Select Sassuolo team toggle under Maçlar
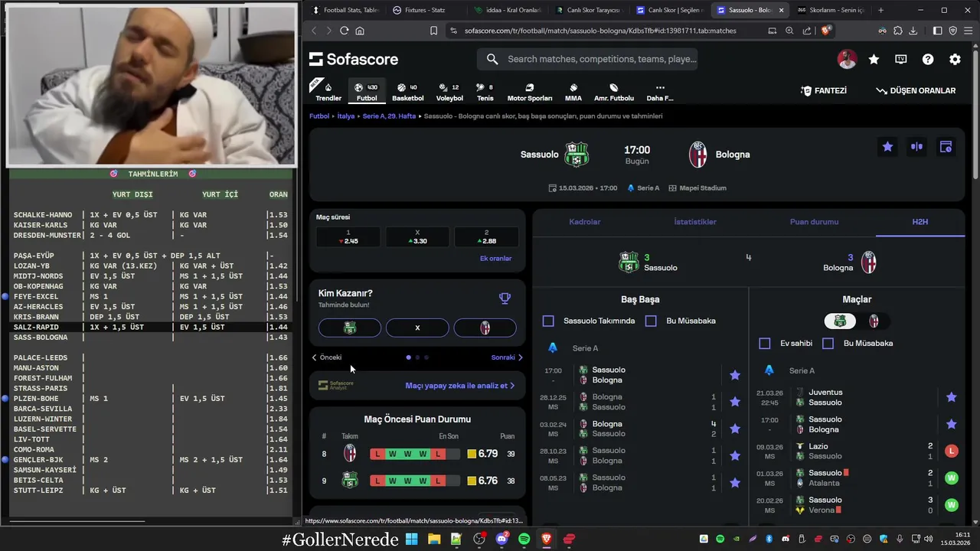The width and height of the screenshot is (980, 551). (x=840, y=321)
